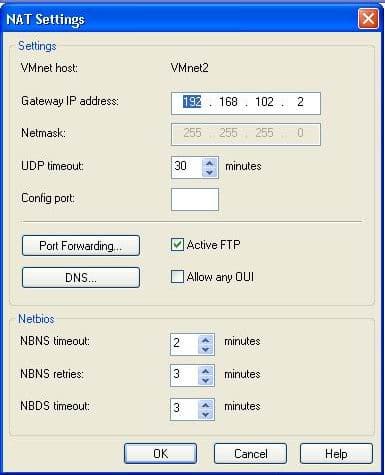Viewport: 385px width, 475px height.
Task: Open the Port Forwarding dialog
Action: pos(81,246)
